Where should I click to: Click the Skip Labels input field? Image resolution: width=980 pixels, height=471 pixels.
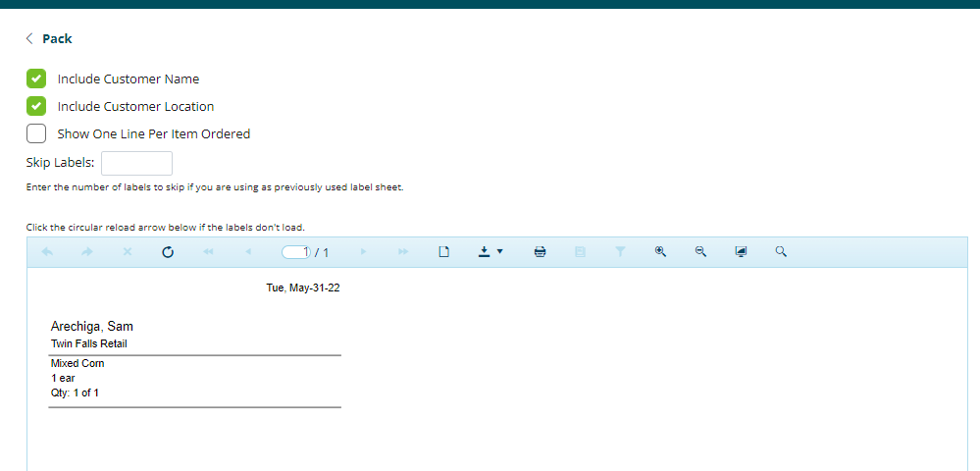click(x=136, y=163)
